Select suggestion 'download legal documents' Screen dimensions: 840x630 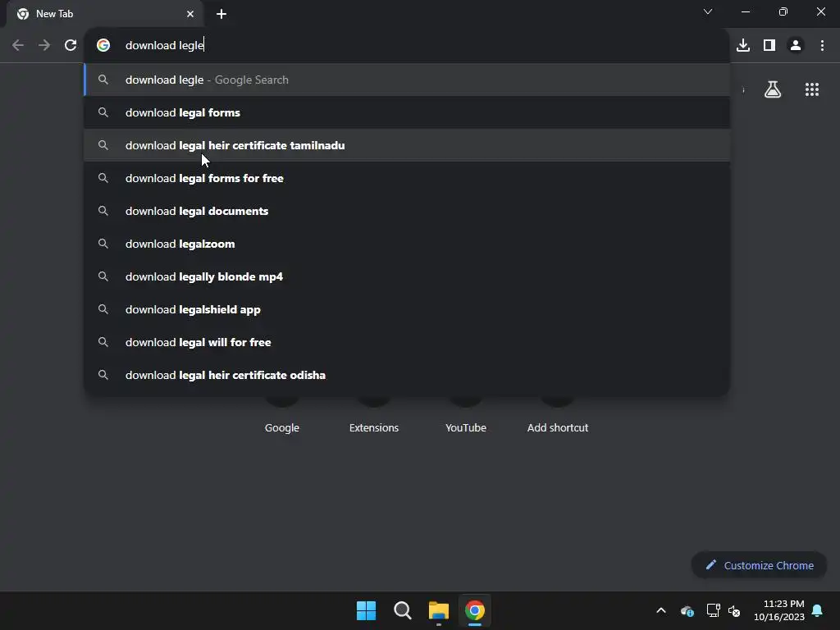pos(407,211)
